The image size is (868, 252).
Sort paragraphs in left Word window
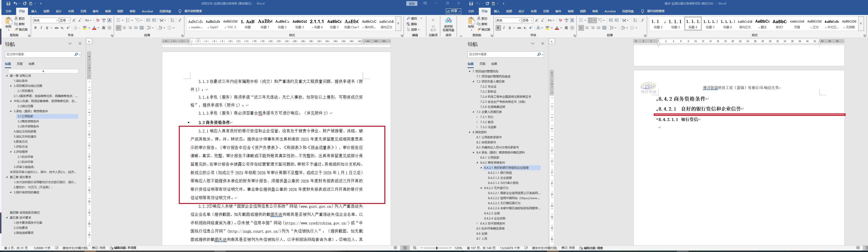[x=173, y=20]
